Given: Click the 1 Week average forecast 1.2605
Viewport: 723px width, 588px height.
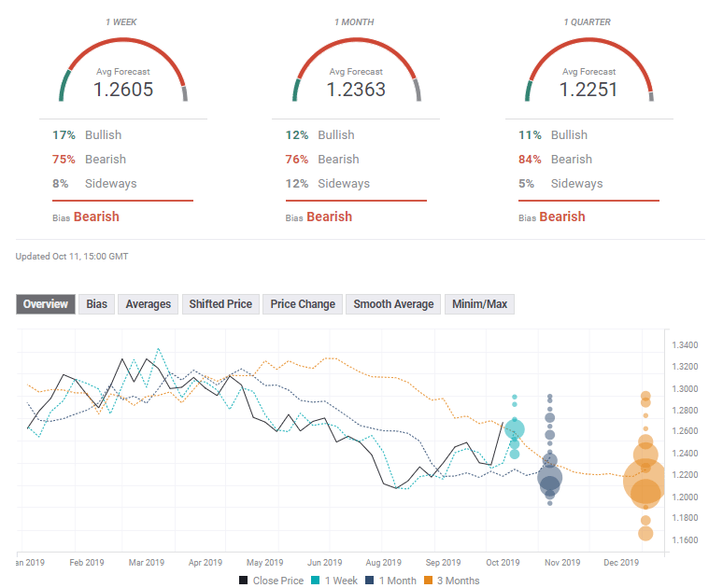Looking at the screenshot, I should tap(123, 90).
